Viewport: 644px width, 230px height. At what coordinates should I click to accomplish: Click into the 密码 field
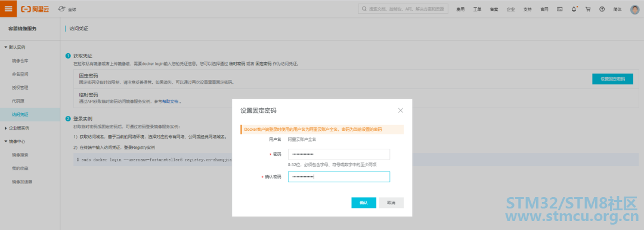pos(339,154)
